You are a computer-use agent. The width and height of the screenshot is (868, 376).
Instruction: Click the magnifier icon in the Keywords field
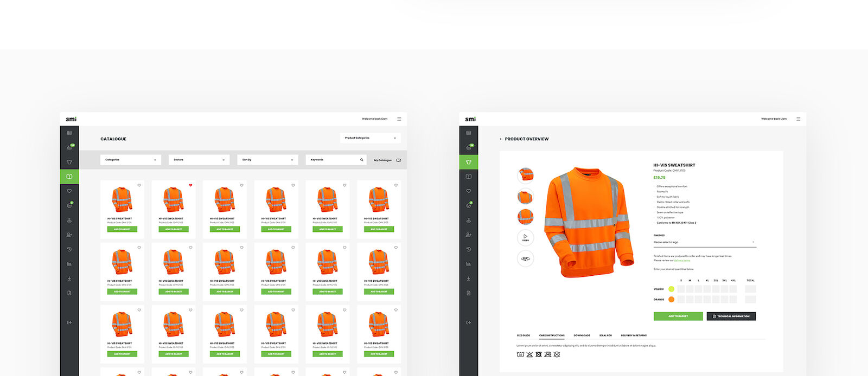tap(362, 160)
